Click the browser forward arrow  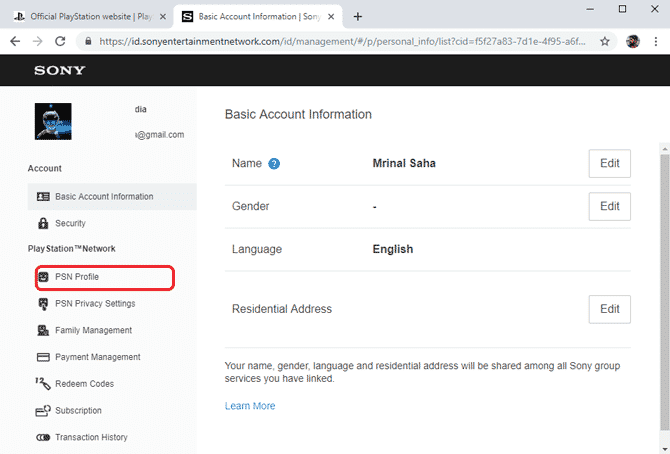click(x=38, y=41)
